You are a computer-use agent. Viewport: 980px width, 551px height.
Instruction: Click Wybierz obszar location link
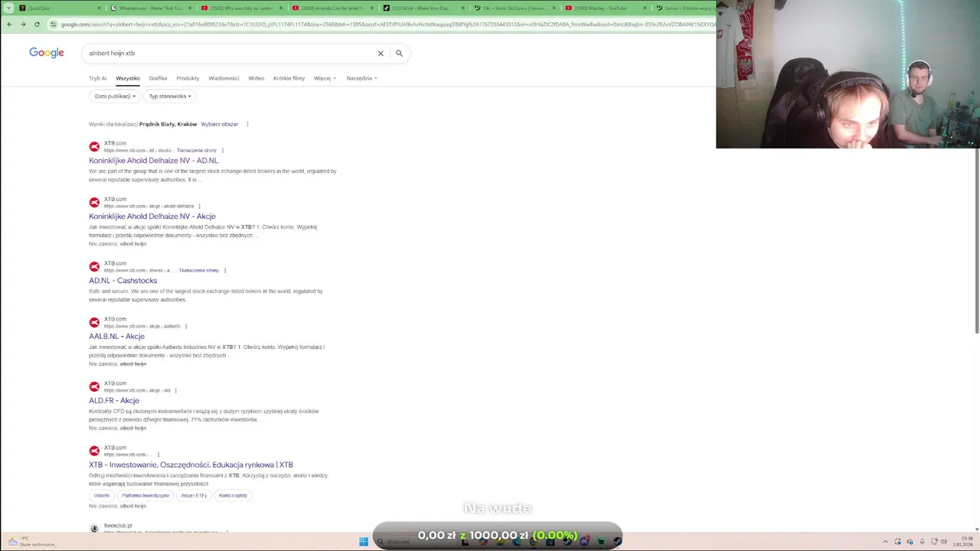[x=220, y=124]
